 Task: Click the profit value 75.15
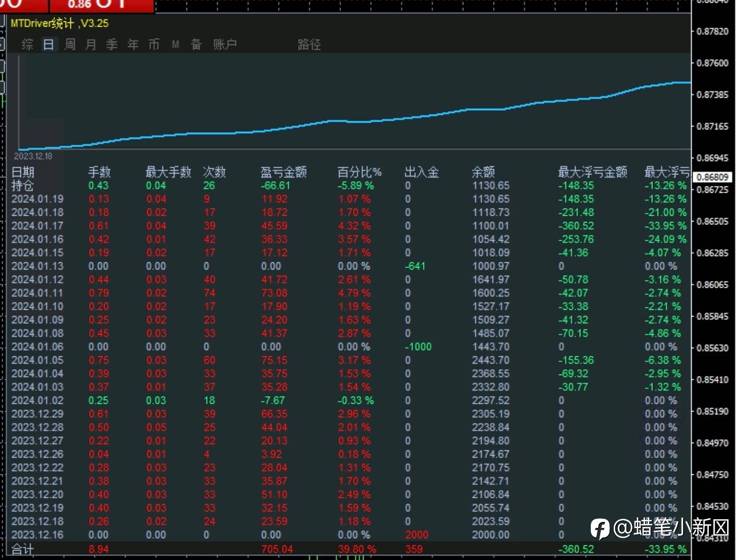point(275,360)
